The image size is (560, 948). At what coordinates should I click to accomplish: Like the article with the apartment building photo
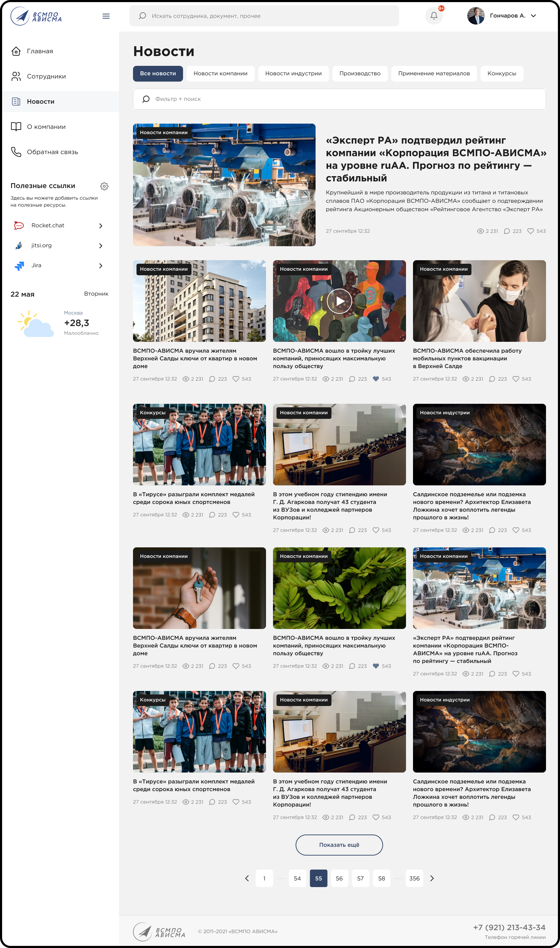click(x=236, y=379)
